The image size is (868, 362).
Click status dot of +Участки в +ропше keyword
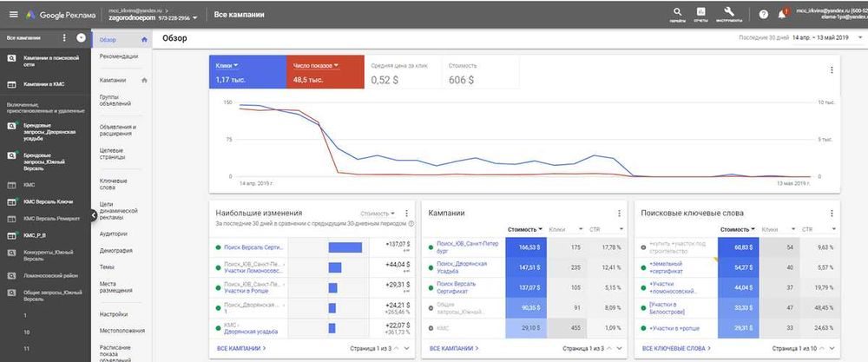[x=644, y=329]
